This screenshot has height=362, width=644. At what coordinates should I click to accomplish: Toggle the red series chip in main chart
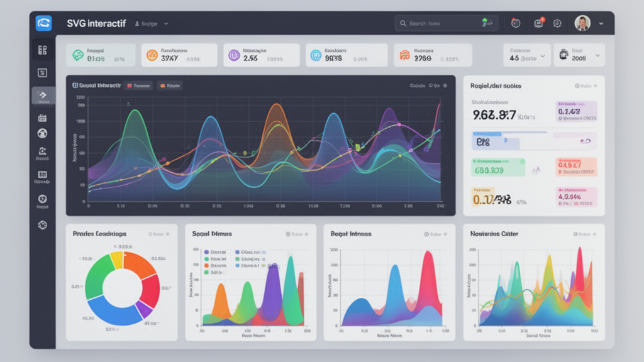(x=138, y=85)
